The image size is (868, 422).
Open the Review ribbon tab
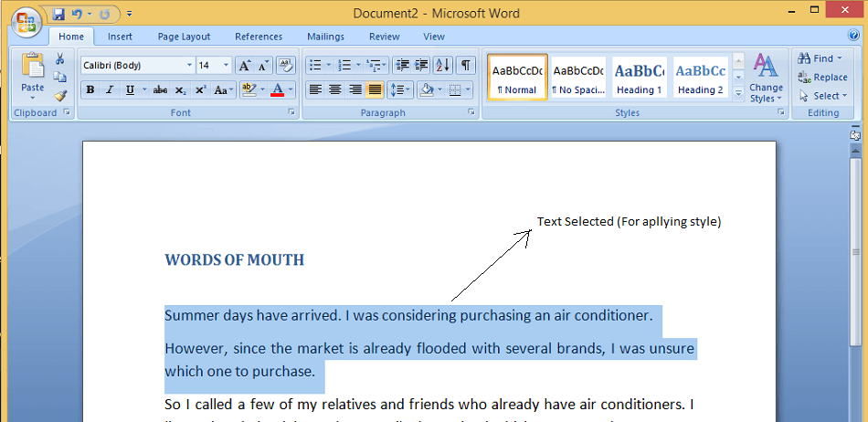click(384, 37)
